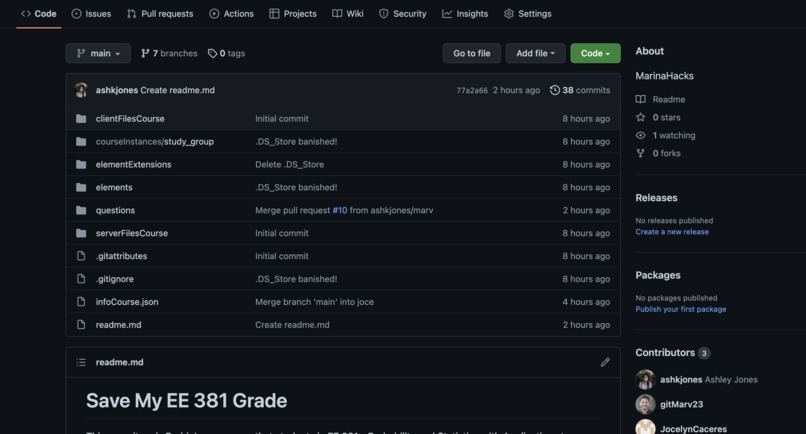Select the Code tab

click(39, 14)
